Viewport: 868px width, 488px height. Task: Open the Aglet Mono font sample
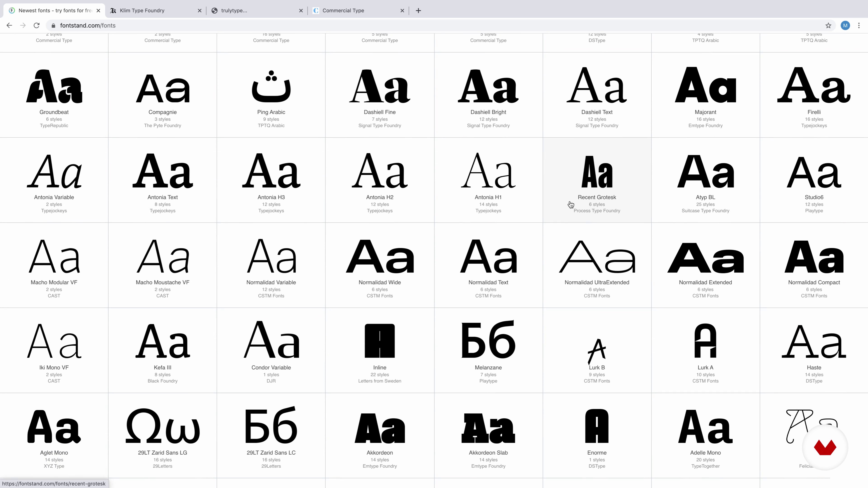pos(54,426)
